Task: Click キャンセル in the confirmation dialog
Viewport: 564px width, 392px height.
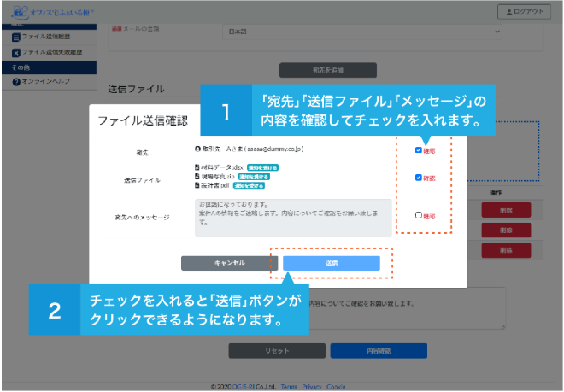Action: pos(230,263)
